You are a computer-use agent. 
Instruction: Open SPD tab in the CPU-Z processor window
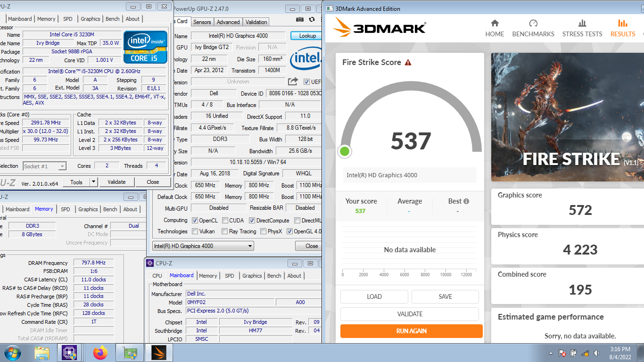(68, 19)
